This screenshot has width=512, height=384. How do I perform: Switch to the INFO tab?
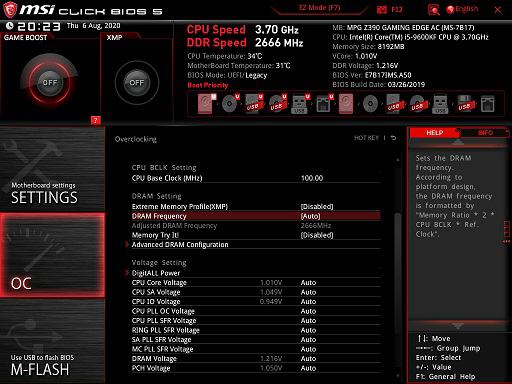[x=485, y=133]
